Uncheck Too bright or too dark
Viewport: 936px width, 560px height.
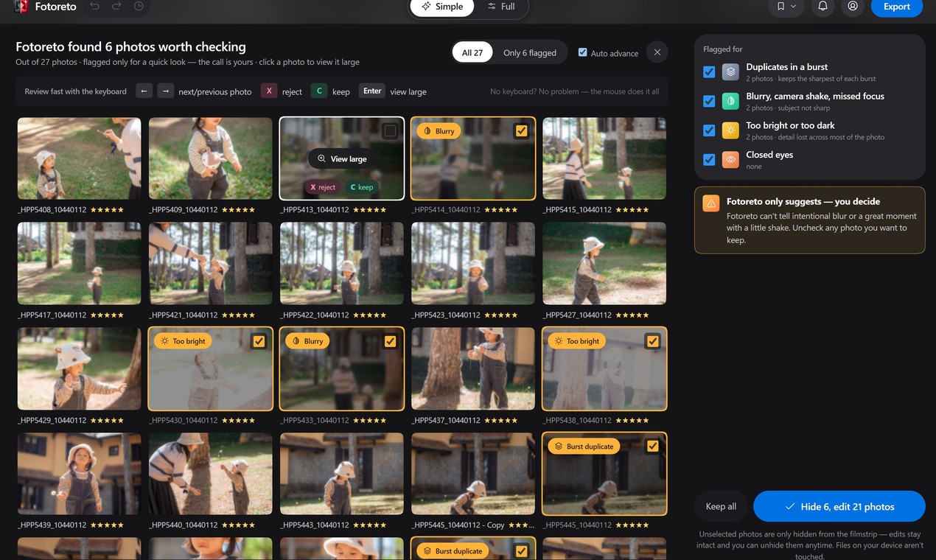click(709, 130)
